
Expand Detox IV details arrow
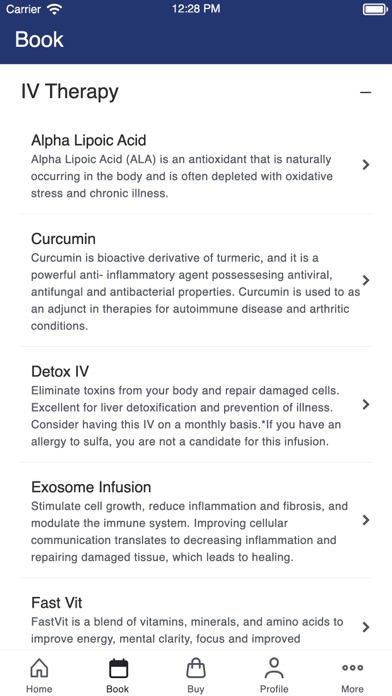(366, 404)
